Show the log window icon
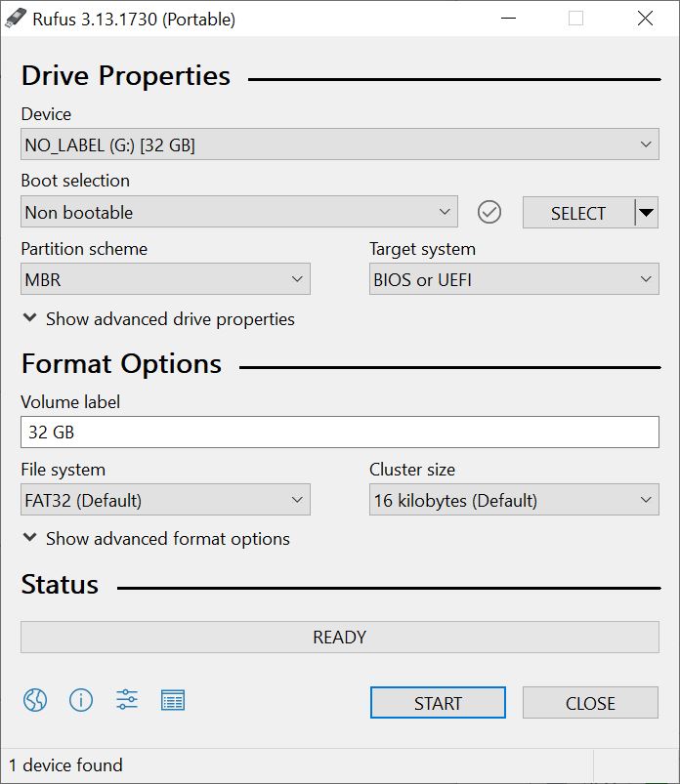680x784 pixels. tap(173, 700)
